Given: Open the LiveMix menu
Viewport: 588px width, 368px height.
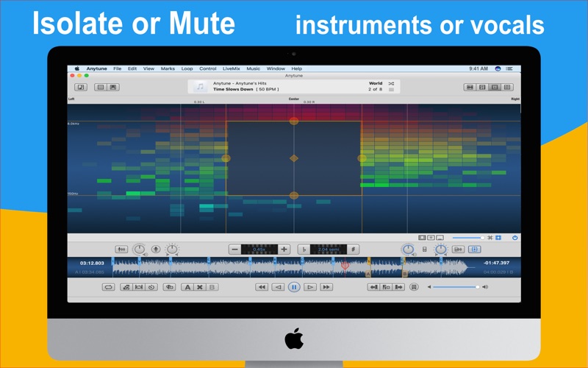Looking at the screenshot, I should [x=232, y=68].
